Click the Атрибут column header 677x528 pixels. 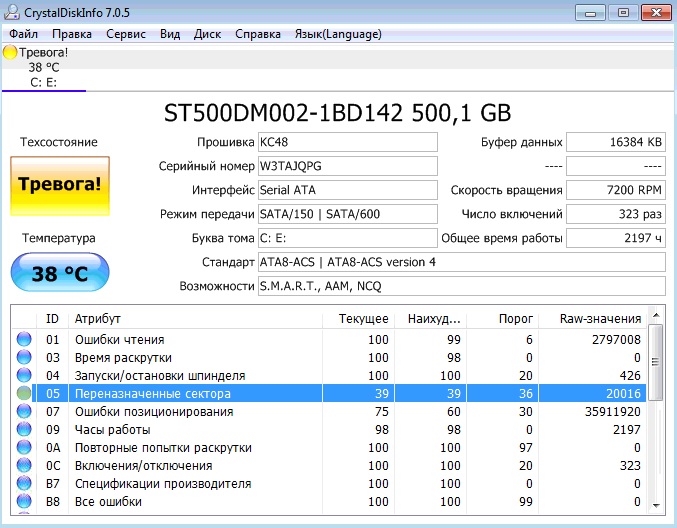[x=195, y=319]
